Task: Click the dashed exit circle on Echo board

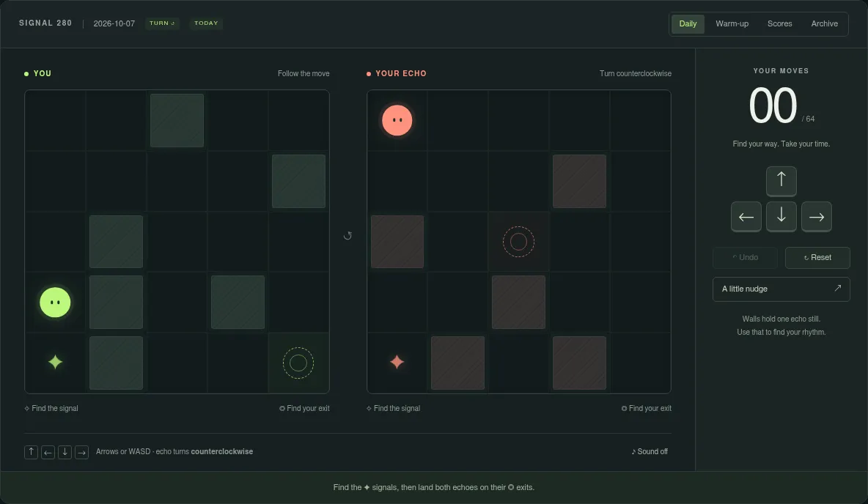Action: point(518,242)
